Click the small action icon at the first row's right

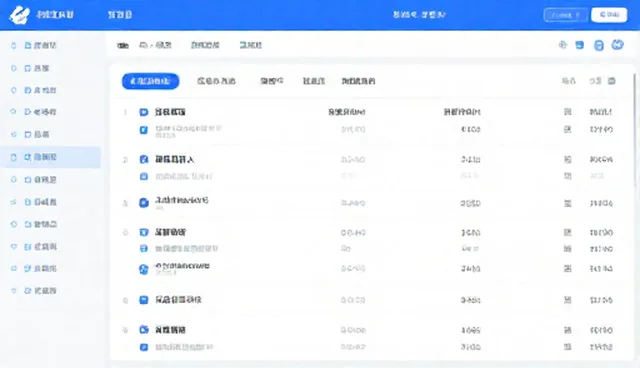coord(567,112)
